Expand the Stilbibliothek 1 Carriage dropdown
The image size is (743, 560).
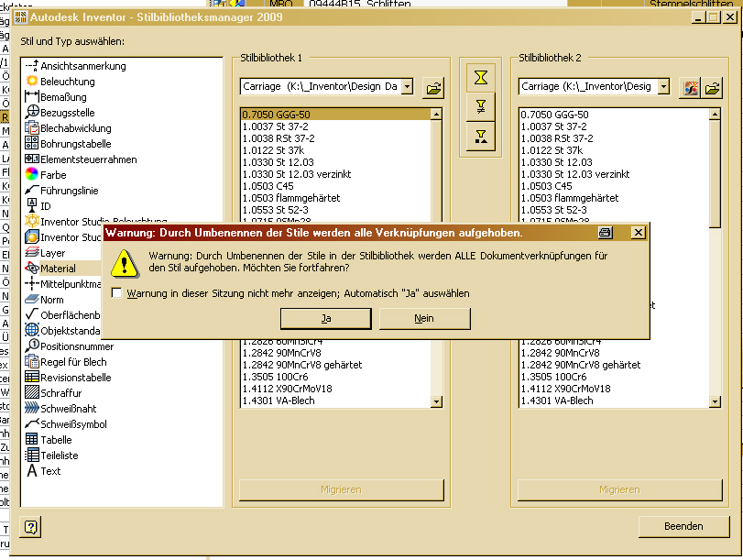(407, 86)
